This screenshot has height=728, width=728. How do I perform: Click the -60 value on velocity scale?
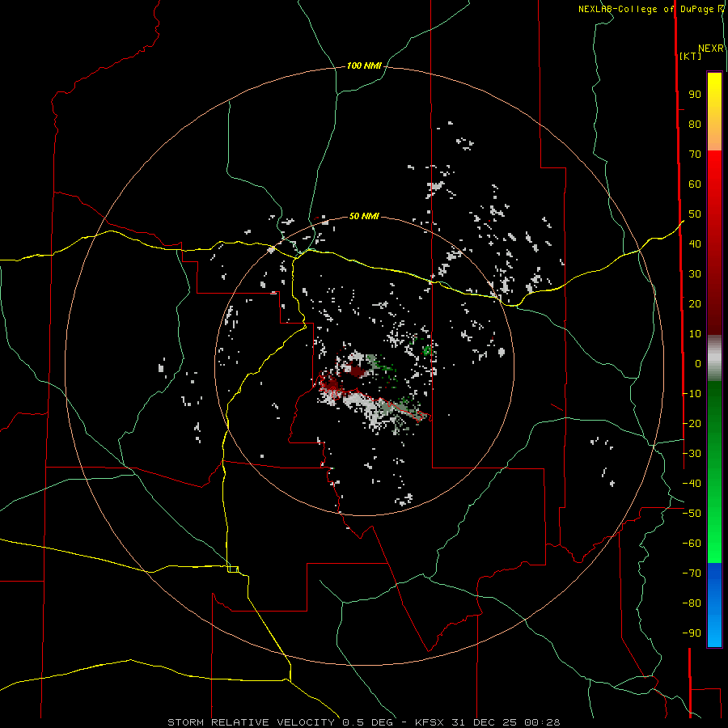pos(692,544)
